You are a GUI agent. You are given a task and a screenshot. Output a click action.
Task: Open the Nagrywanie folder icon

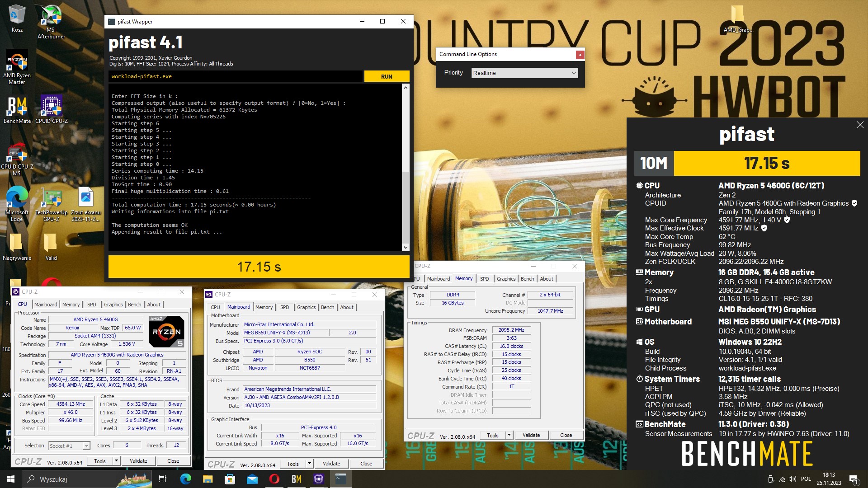[17, 247]
